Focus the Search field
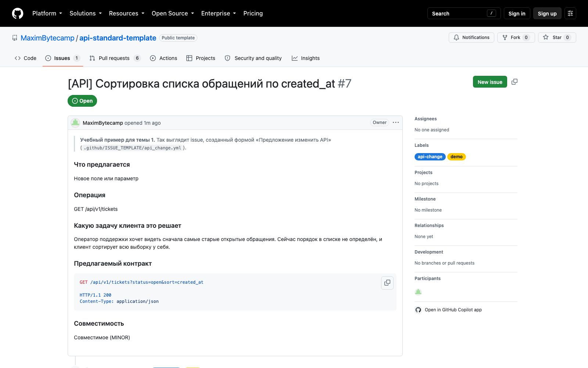The width and height of the screenshot is (588, 368). [464, 13]
